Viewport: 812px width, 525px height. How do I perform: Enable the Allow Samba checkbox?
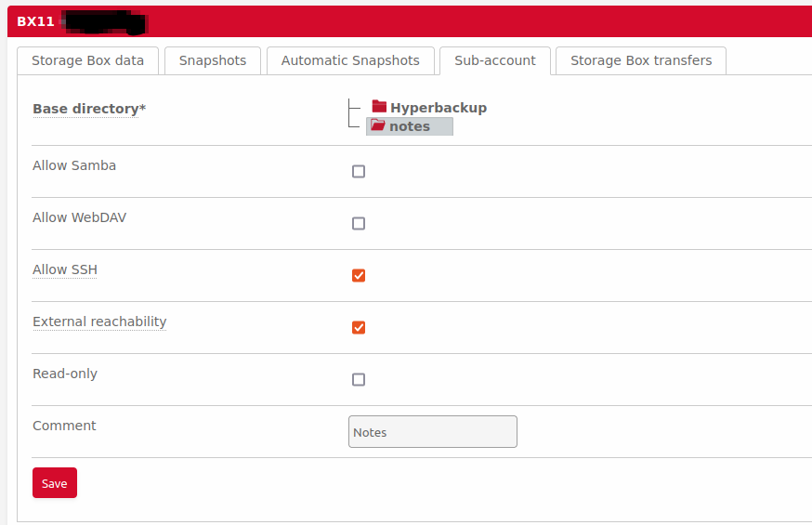pos(359,172)
